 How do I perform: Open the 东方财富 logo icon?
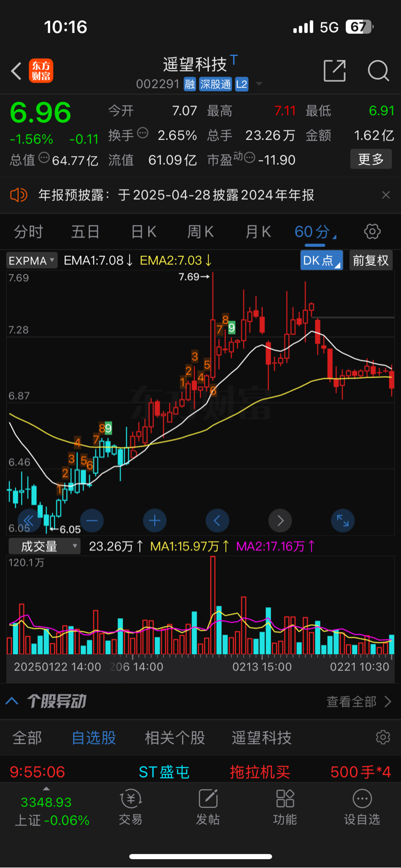pos(41,71)
